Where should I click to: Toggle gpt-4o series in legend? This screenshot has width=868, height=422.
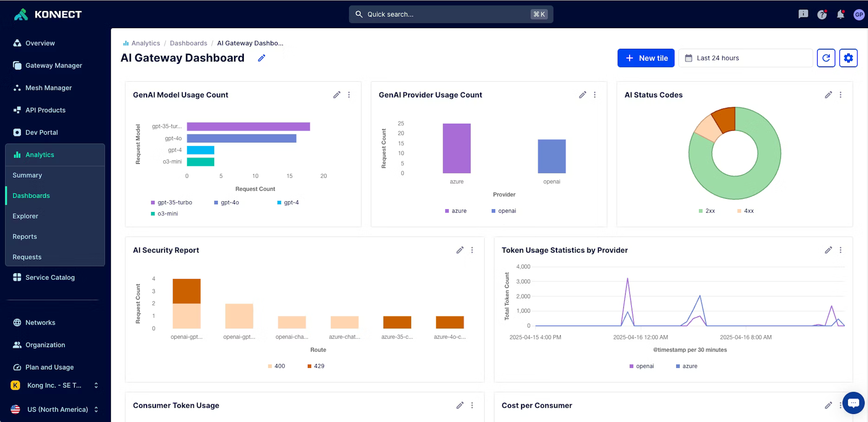[x=226, y=203]
